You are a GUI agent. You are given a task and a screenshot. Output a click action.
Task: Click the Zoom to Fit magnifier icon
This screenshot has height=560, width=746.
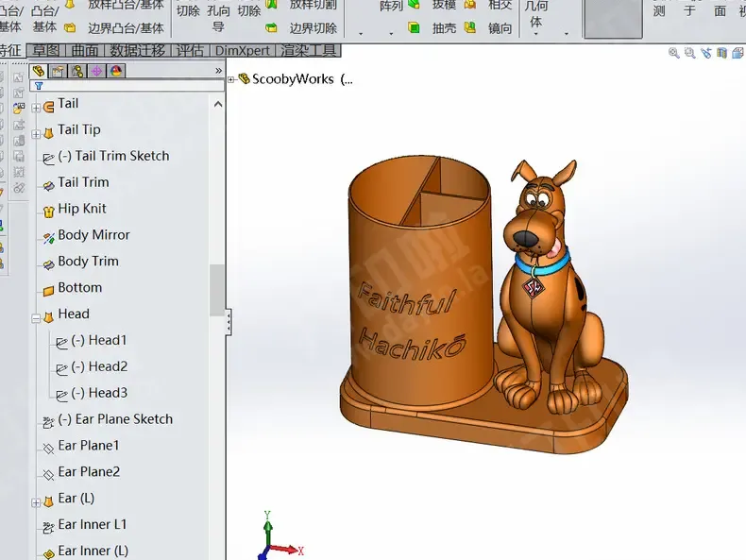coord(673,53)
